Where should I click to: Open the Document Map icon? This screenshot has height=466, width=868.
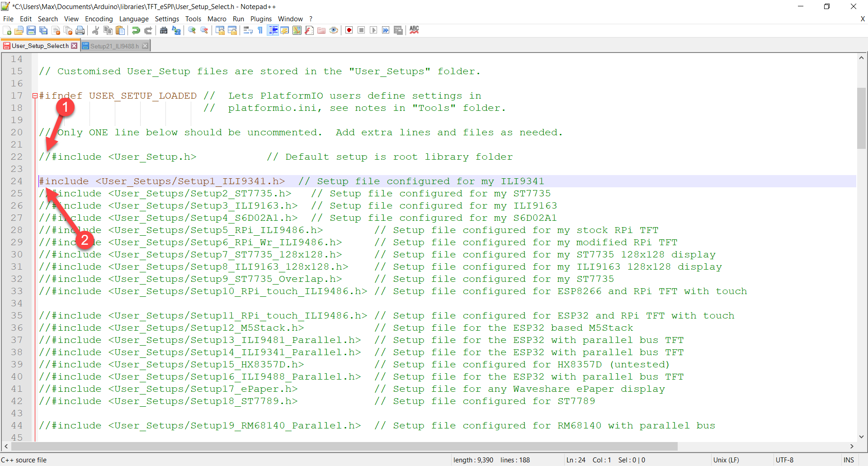[297, 30]
